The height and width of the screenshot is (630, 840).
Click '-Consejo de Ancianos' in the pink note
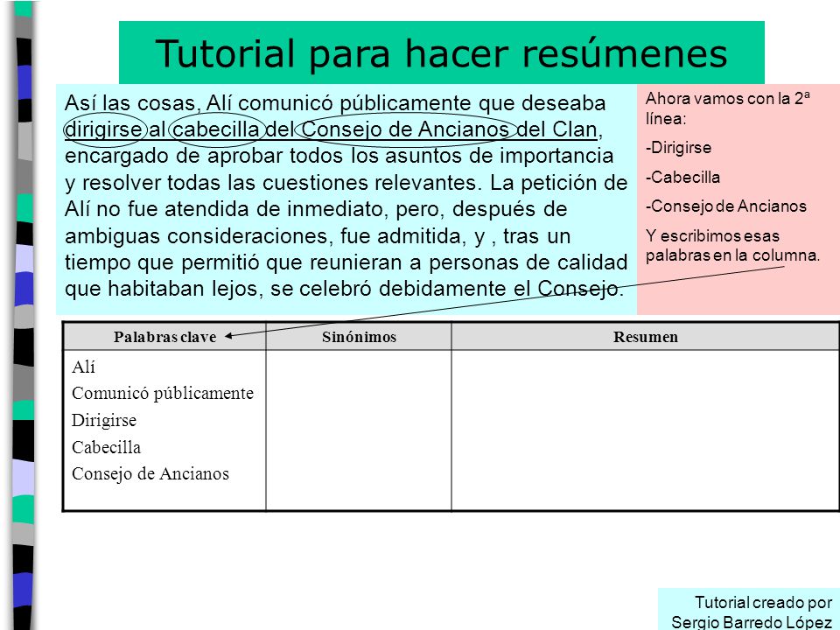point(726,206)
